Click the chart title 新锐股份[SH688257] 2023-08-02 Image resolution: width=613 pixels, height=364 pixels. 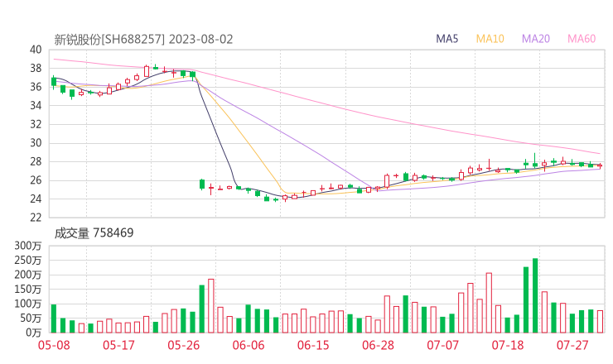(x=143, y=39)
